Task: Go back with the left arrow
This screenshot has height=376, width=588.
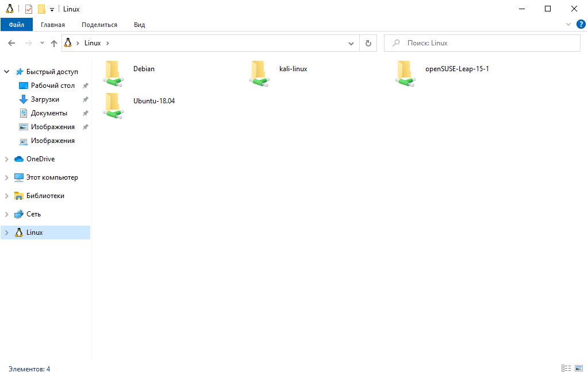Action: pos(11,43)
